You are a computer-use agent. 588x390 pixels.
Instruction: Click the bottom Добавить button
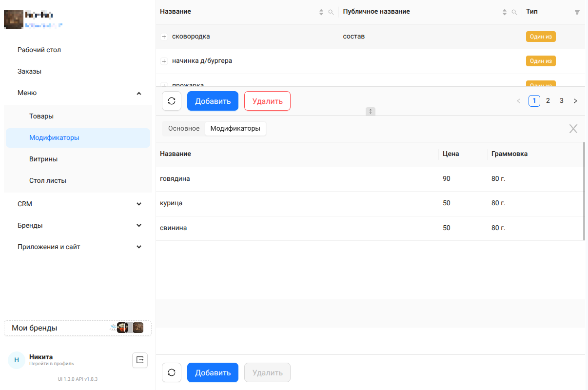tap(213, 372)
